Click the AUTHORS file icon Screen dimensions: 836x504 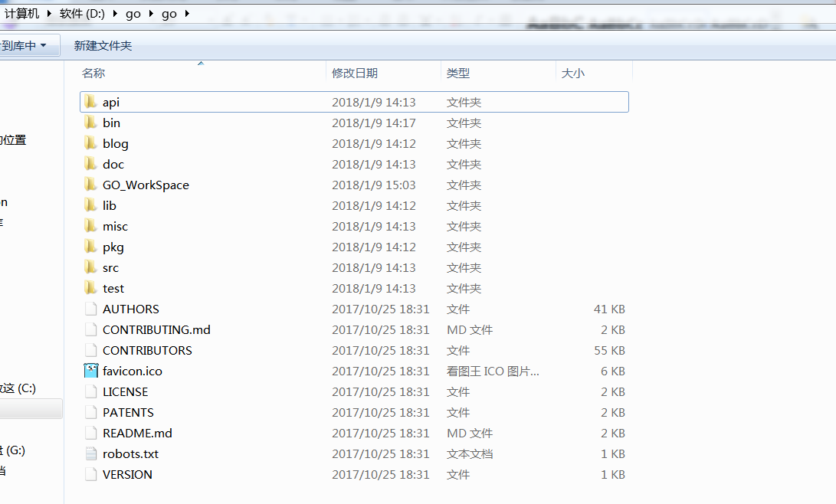[91, 309]
